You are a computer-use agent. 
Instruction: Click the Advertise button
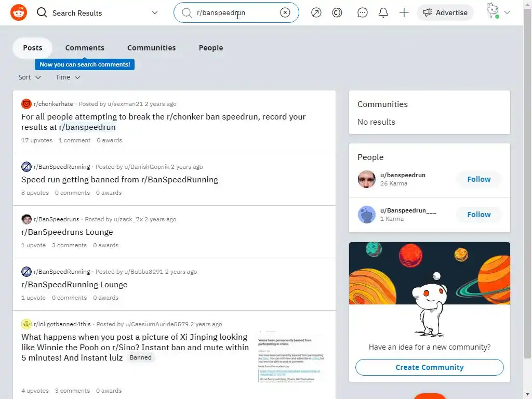(445, 12)
